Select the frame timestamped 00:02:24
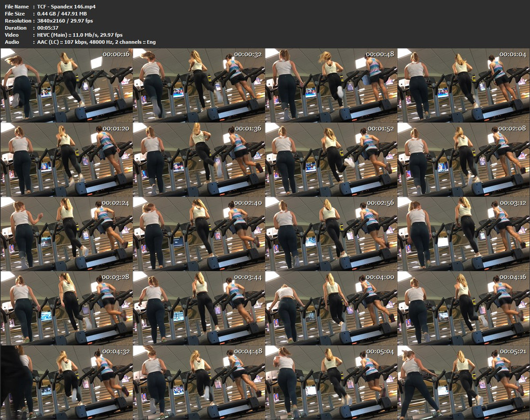 click(x=66, y=234)
